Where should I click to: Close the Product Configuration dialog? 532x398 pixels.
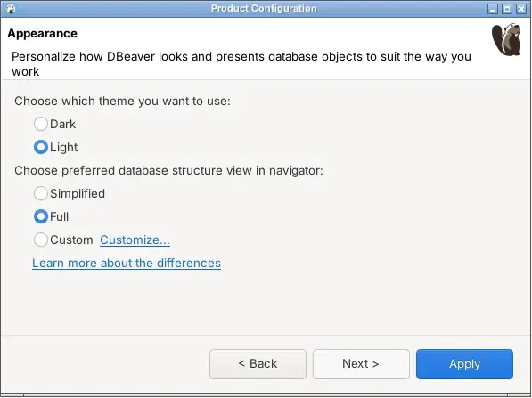521,9
